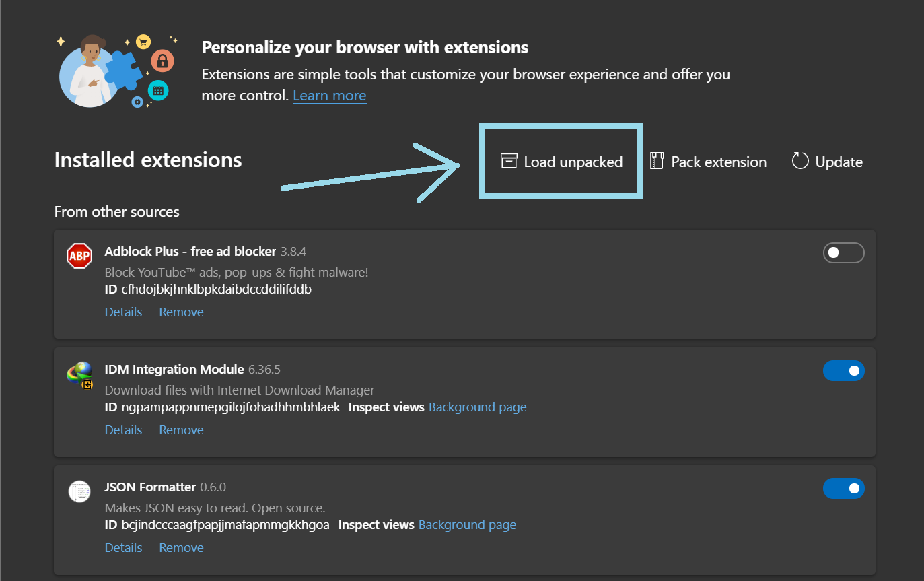Viewport: 924px width, 581px height.
Task: Disable the IDM Integration Module toggle
Action: coord(843,370)
